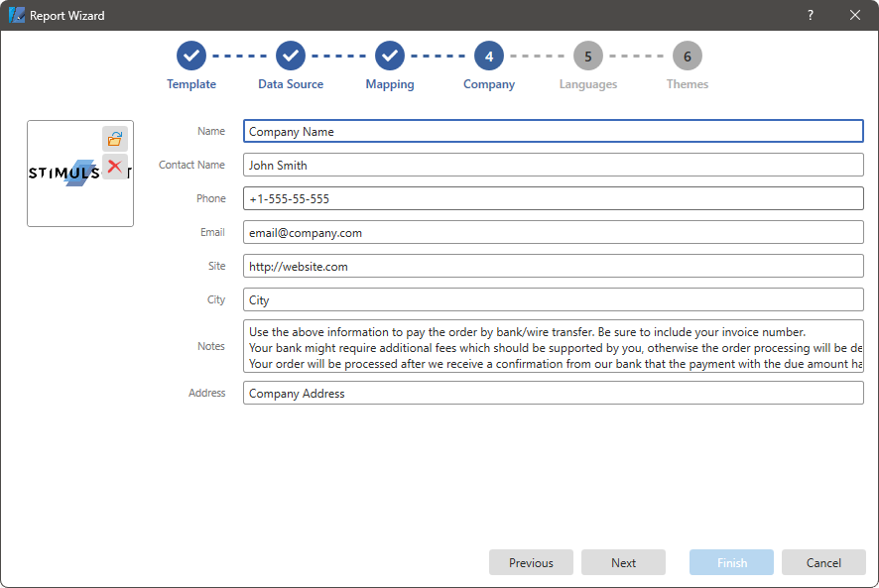Click the "Notes" label
This screenshot has height=588, width=879.
(210, 346)
